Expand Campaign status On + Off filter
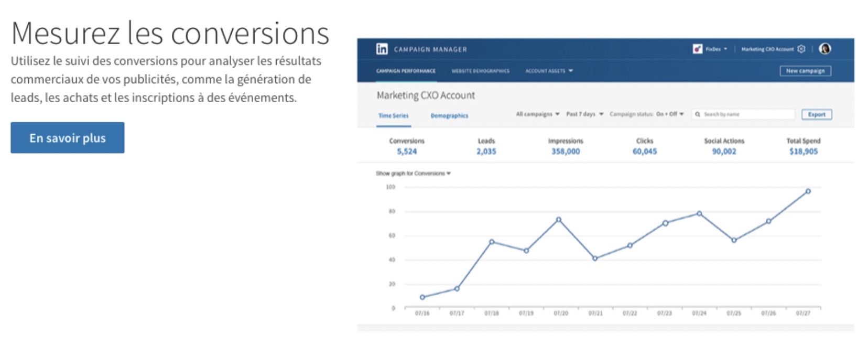This screenshot has height=345, width=868. tap(646, 114)
